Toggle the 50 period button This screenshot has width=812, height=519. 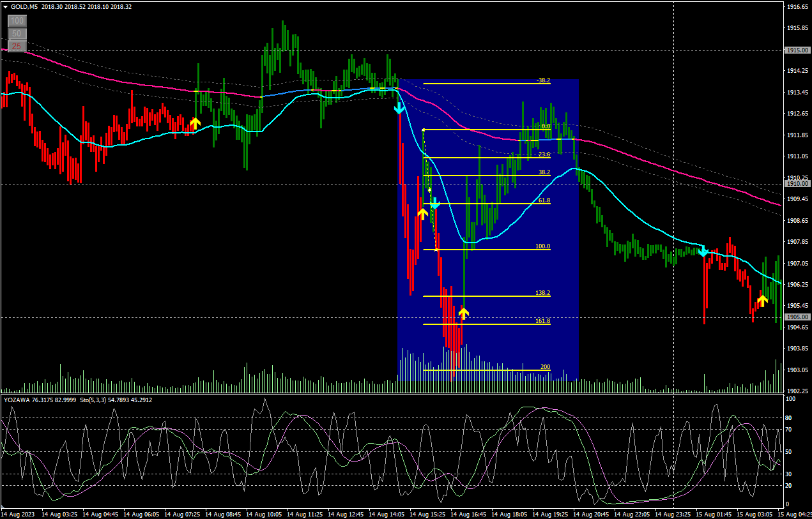(x=17, y=33)
